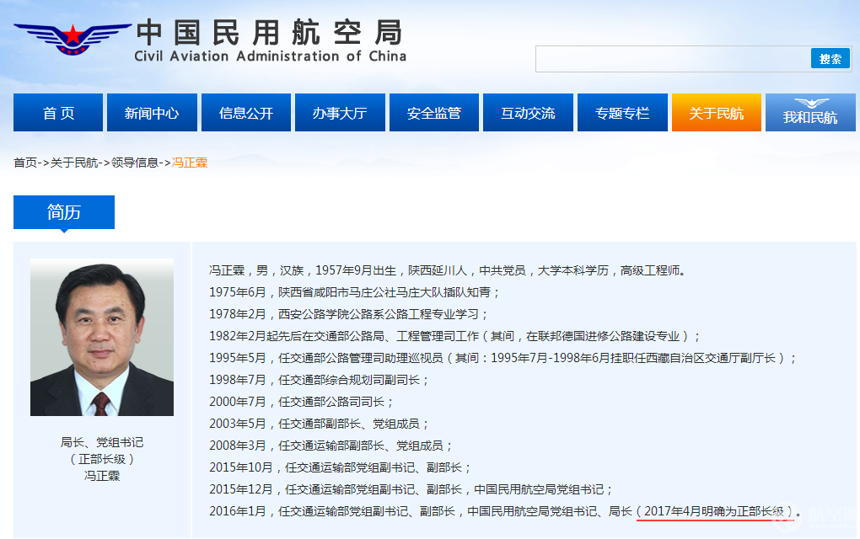Screen dimensions: 860x539
Task: Click the 2008年3月 resume entry
Action: point(331,446)
